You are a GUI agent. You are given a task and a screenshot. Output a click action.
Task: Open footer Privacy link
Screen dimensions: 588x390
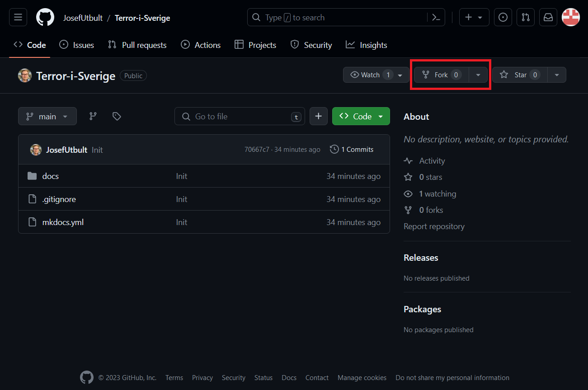point(202,377)
